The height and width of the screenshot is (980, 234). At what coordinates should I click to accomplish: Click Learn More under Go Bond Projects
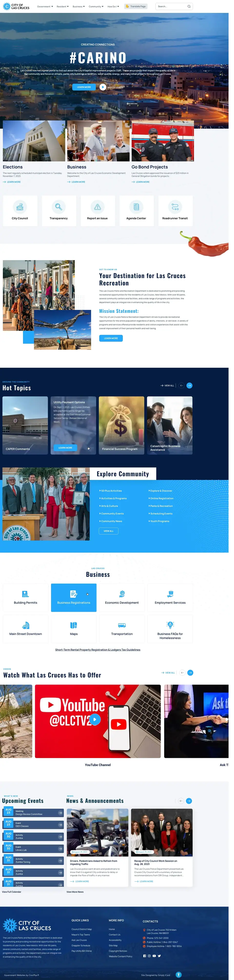(x=141, y=182)
